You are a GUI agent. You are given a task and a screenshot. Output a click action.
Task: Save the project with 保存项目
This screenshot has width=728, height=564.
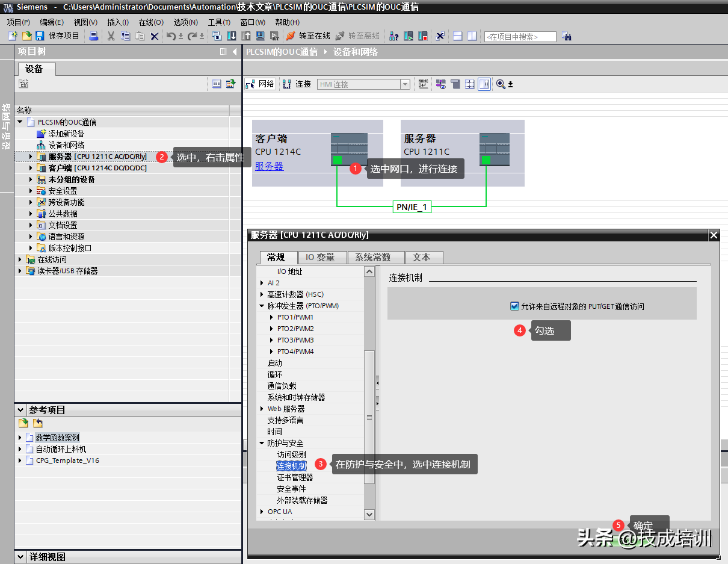(x=58, y=36)
